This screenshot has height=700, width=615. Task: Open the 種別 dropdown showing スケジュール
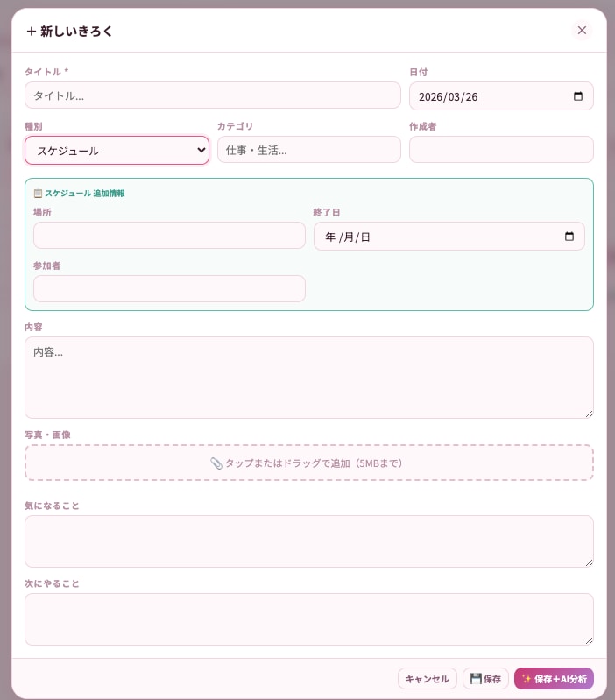117,151
